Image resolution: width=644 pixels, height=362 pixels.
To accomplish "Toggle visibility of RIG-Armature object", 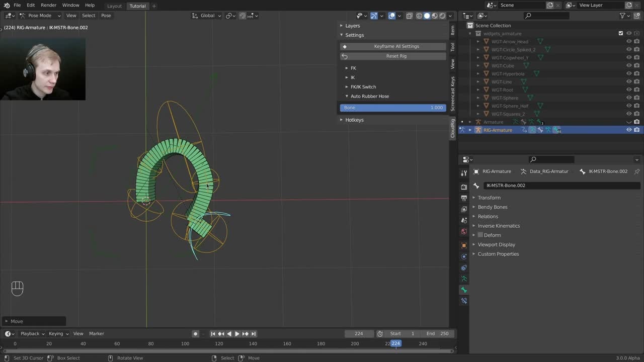I will pos(629,130).
